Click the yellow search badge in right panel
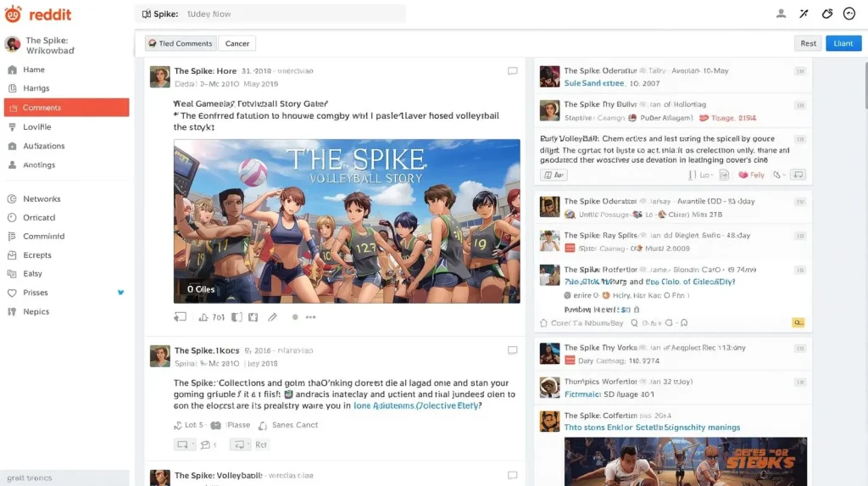 (x=798, y=322)
